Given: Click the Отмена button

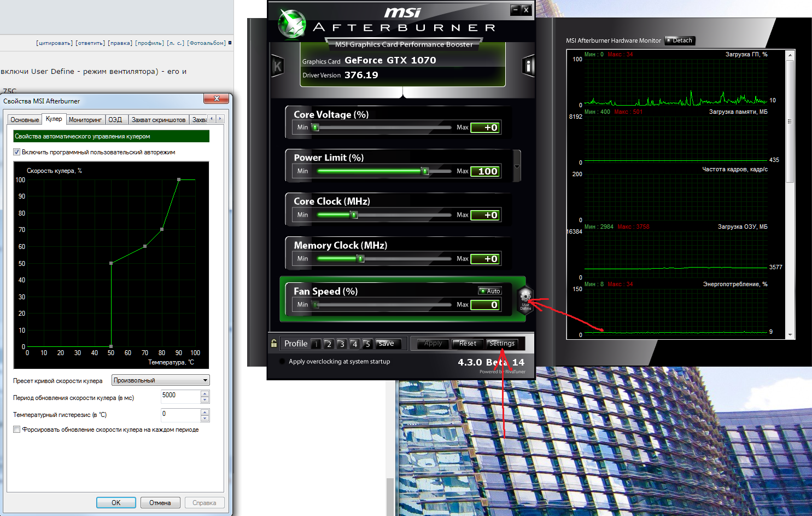Looking at the screenshot, I should click(160, 503).
